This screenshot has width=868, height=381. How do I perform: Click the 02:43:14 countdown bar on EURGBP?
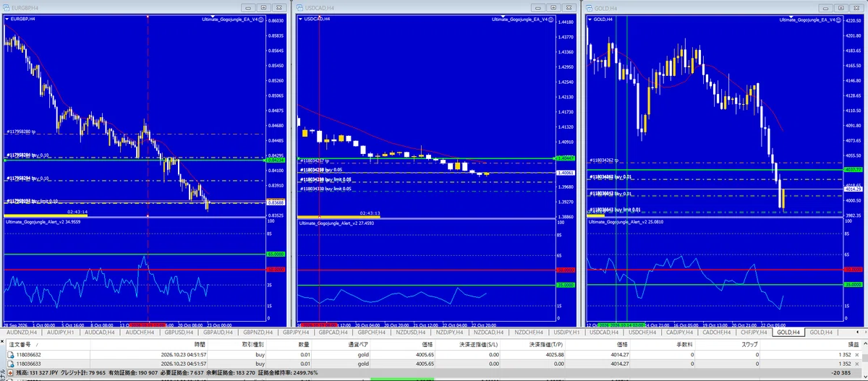pyautogui.click(x=46, y=214)
